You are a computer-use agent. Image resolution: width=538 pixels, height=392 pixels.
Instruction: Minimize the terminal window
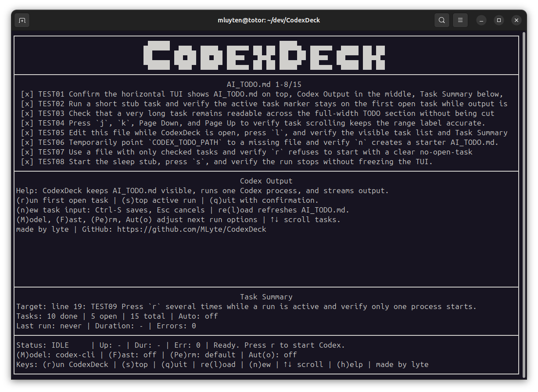point(481,20)
